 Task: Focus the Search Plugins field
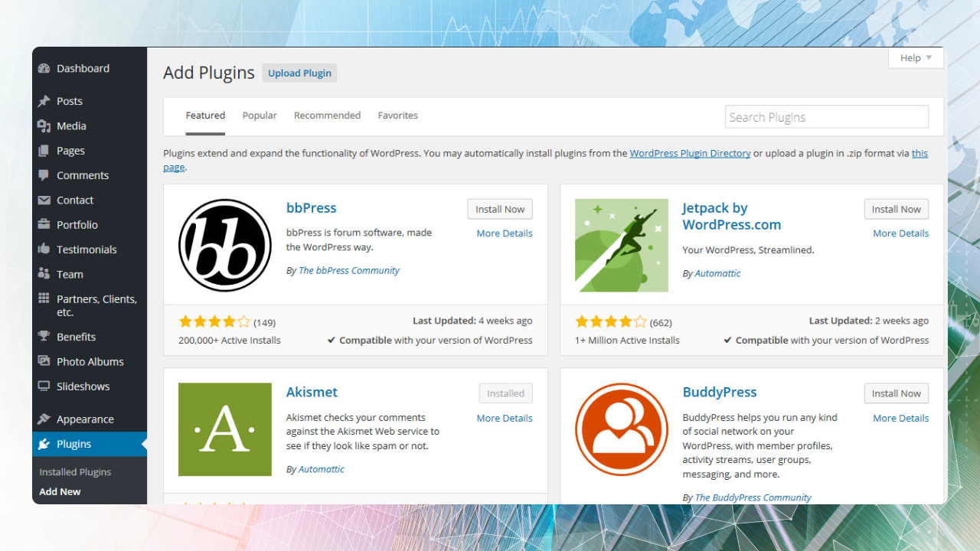pyautogui.click(x=827, y=117)
